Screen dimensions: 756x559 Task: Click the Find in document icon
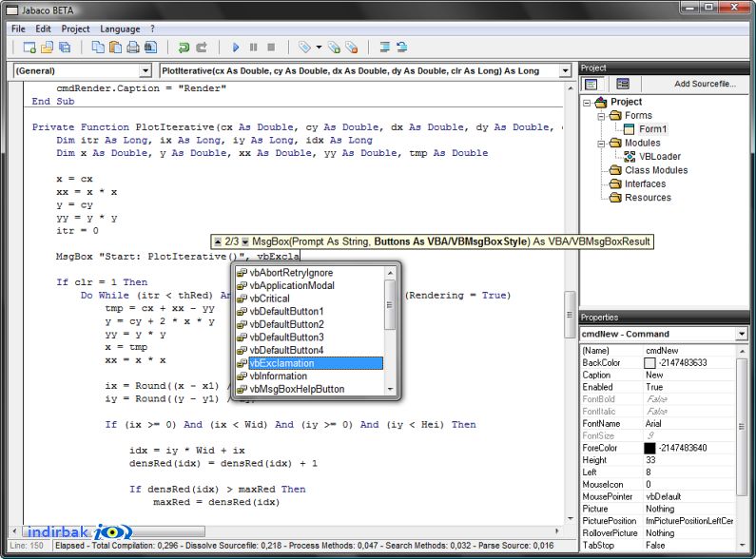(150, 48)
